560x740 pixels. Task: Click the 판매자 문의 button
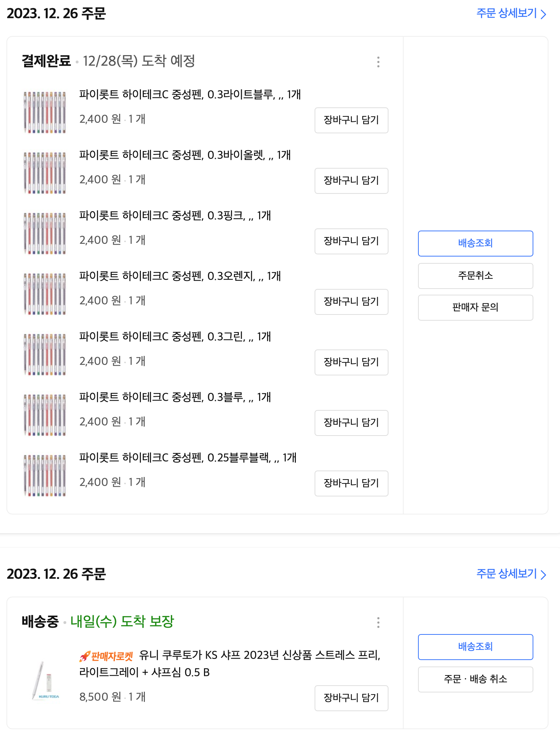tap(475, 308)
